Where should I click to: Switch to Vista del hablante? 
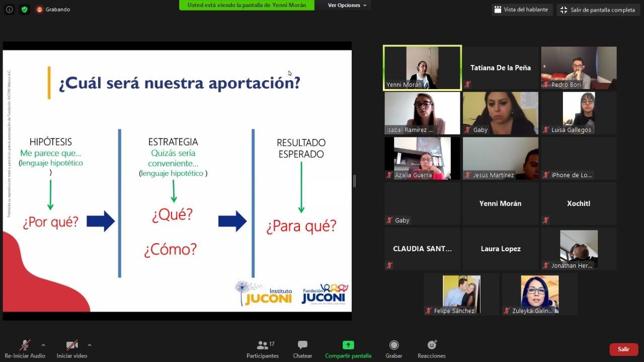(x=521, y=10)
